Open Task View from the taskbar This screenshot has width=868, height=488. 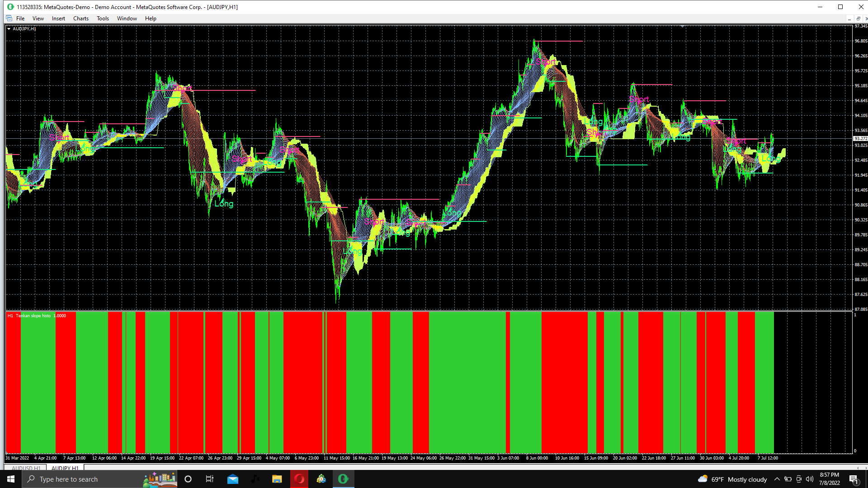pyautogui.click(x=209, y=479)
